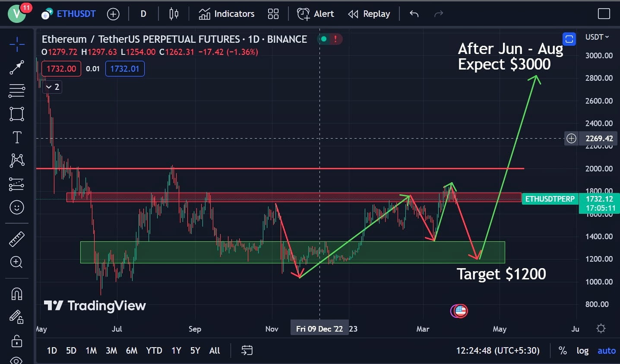Enable magnet mode for drawings
The width and height of the screenshot is (620, 364).
[16, 294]
